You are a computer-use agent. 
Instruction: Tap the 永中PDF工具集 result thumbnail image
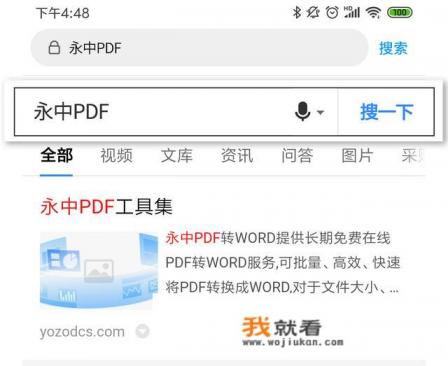(x=99, y=270)
